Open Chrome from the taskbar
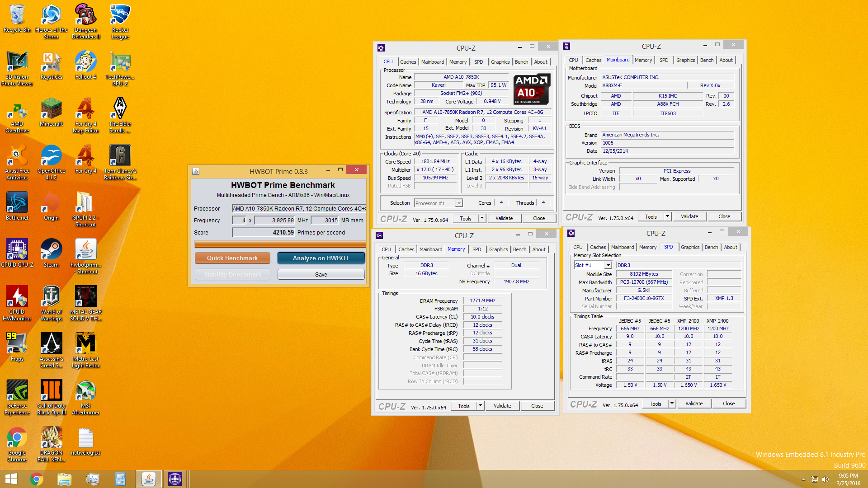Screen dimensions: 868x488 click(x=36, y=479)
